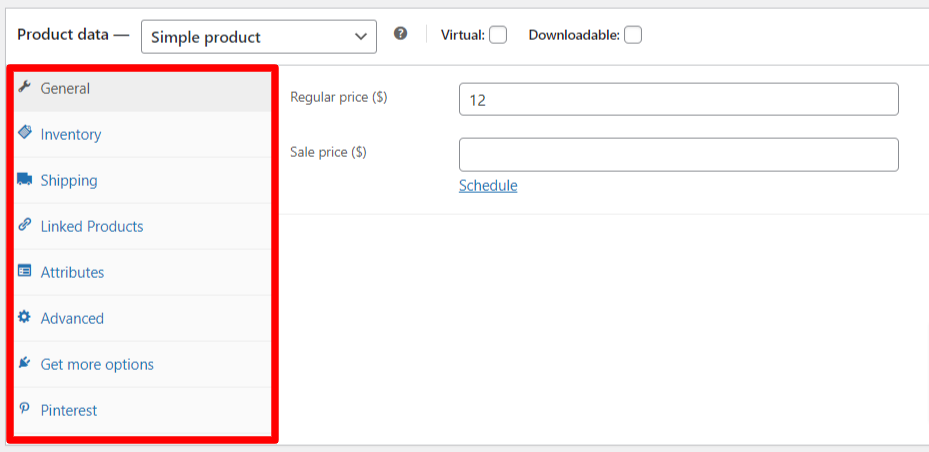This screenshot has height=452, width=929.
Task: Focus the Regular price input field
Action: [678, 99]
